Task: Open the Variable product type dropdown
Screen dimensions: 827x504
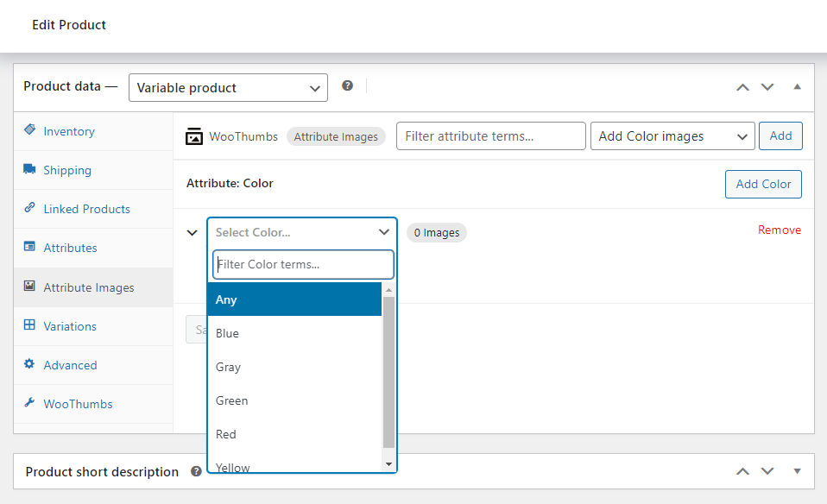Action: 228,87
